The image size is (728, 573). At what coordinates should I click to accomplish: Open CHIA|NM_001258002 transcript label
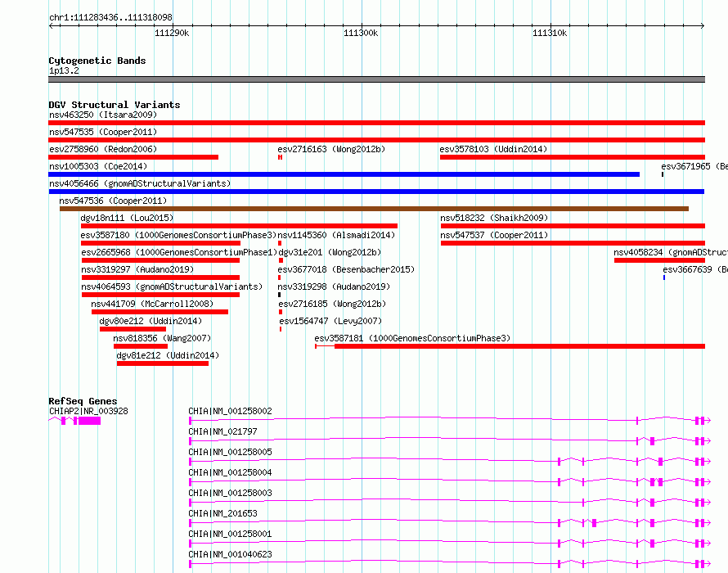click(231, 411)
